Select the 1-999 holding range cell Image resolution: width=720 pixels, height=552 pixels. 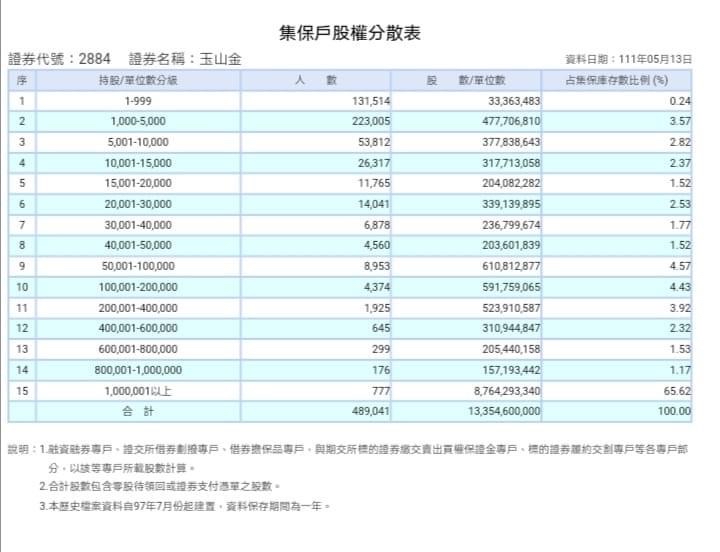point(138,101)
